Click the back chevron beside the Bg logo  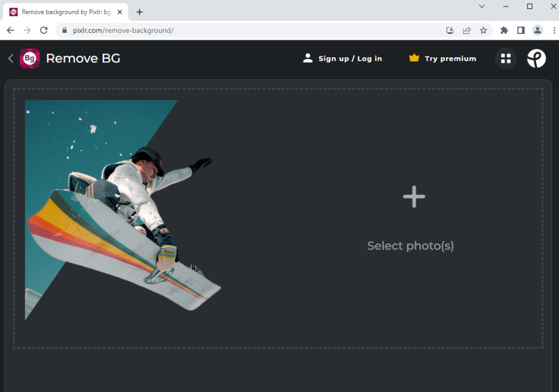pyautogui.click(x=10, y=58)
